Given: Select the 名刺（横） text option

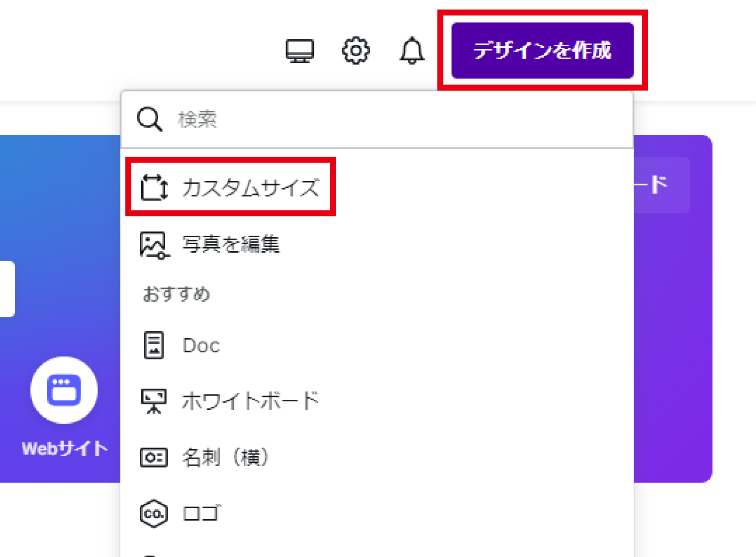Looking at the screenshot, I should (225, 457).
